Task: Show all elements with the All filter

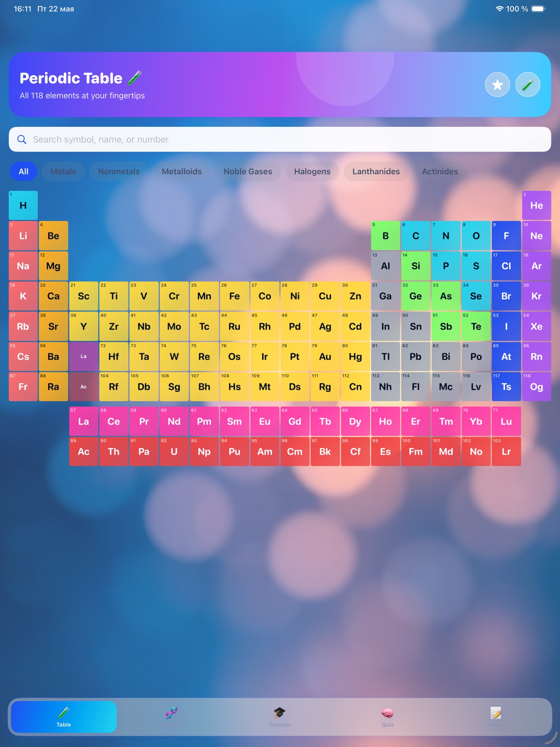Action: pos(23,172)
